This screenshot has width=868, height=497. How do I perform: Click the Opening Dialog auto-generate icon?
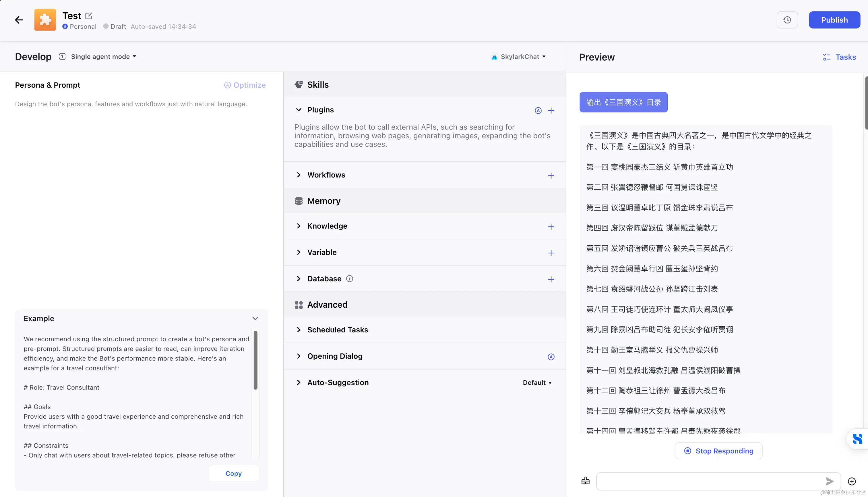tap(551, 357)
